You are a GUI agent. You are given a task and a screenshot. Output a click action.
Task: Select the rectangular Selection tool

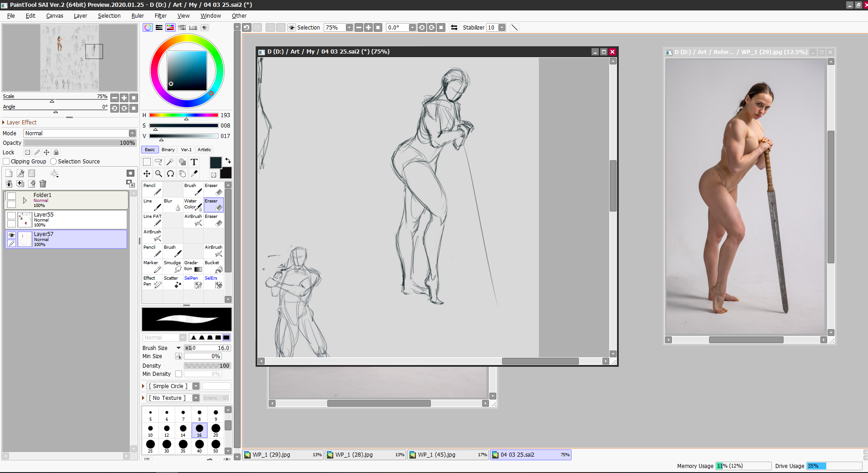point(147,162)
